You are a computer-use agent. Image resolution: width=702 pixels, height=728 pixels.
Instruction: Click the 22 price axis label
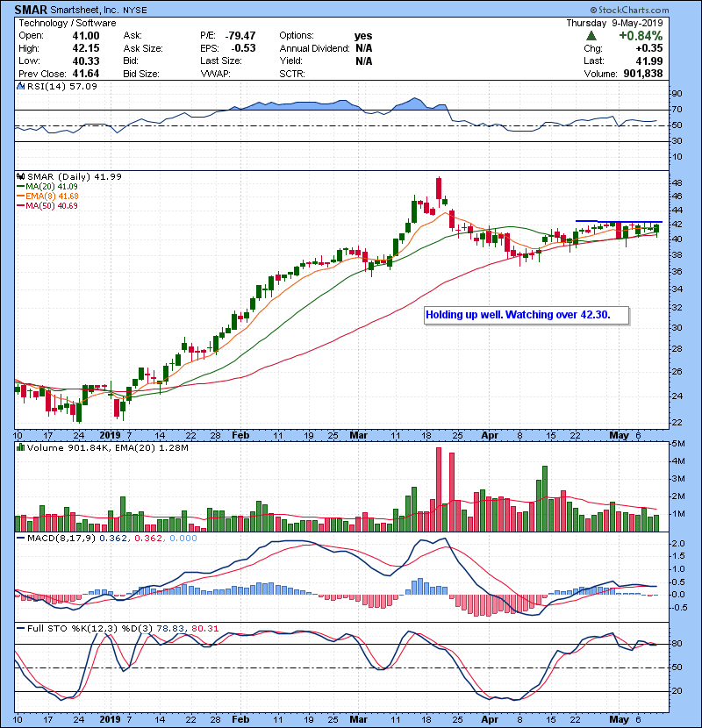(x=677, y=423)
